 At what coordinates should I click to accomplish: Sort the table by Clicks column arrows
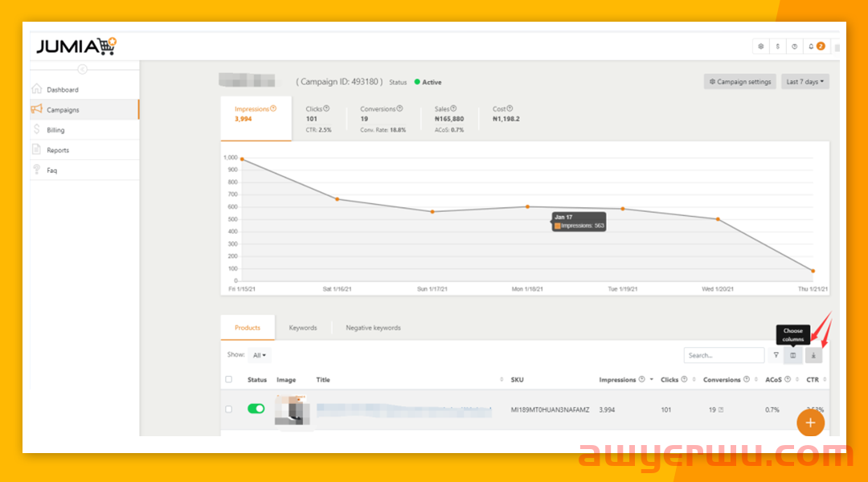pos(694,380)
